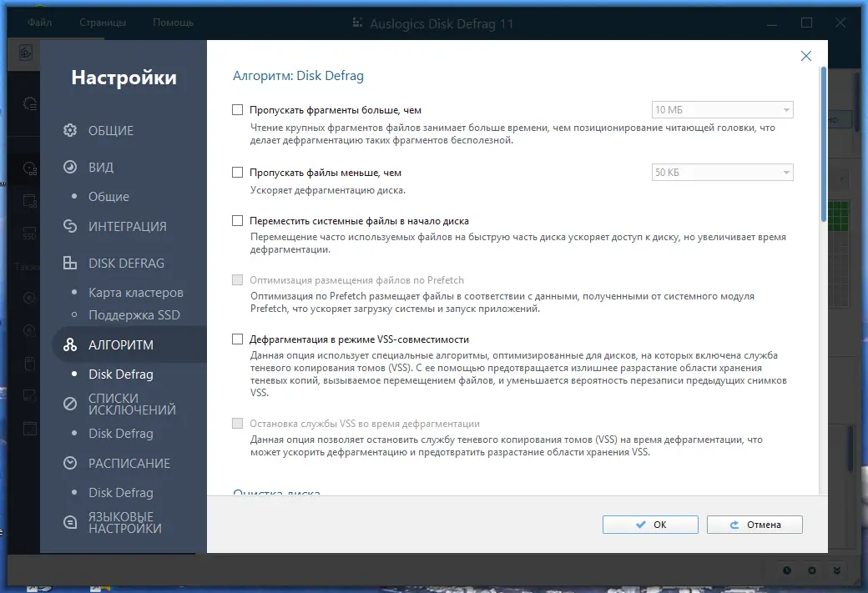The height and width of the screenshot is (593, 868).
Task: Click the DISK DEFRAG section icon
Action: [x=70, y=263]
